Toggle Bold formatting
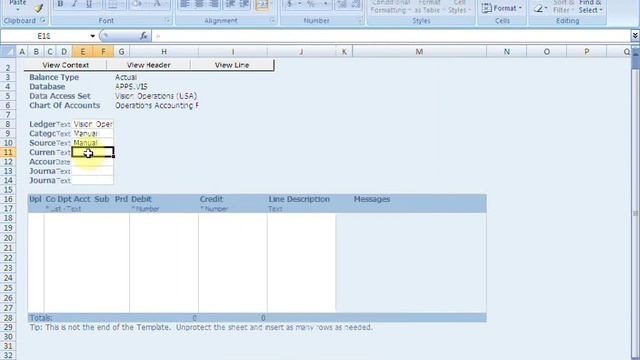Image resolution: width=640 pixels, height=360 pixels. pyautogui.click(x=60, y=4)
